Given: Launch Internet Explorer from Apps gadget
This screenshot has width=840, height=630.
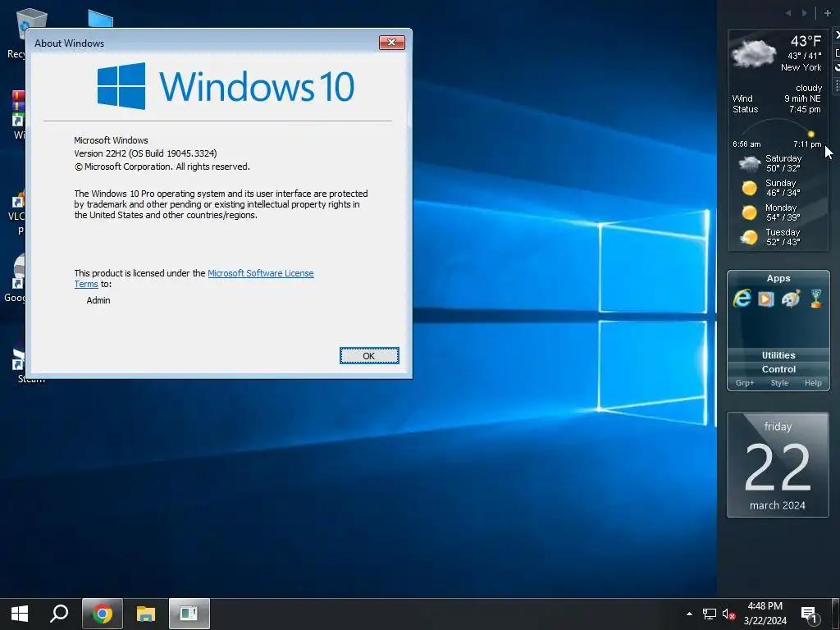Looking at the screenshot, I should coord(742,299).
